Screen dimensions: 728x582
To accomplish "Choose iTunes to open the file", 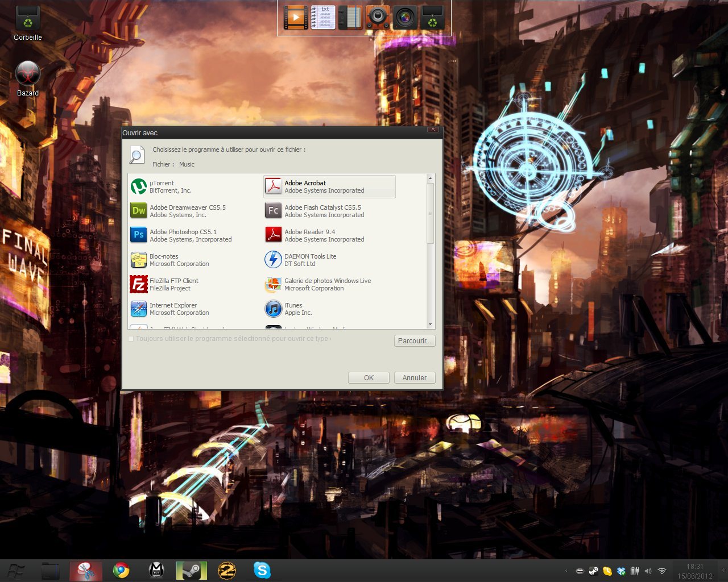I will coord(293,309).
